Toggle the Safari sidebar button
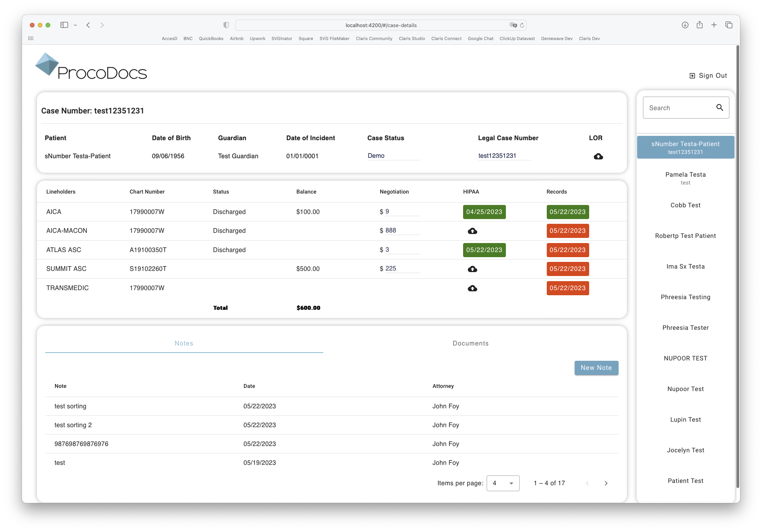The width and height of the screenshot is (762, 532). (x=64, y=25)
